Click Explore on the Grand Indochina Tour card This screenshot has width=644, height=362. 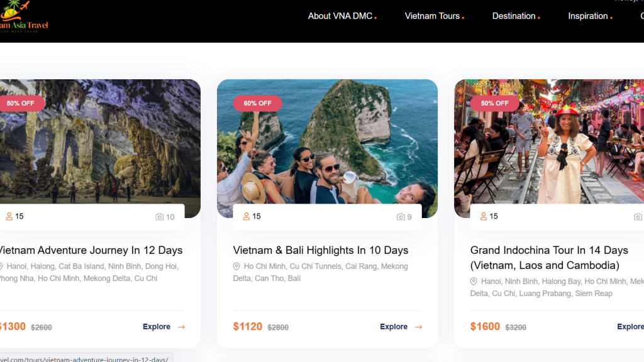(x=630, y=327)
